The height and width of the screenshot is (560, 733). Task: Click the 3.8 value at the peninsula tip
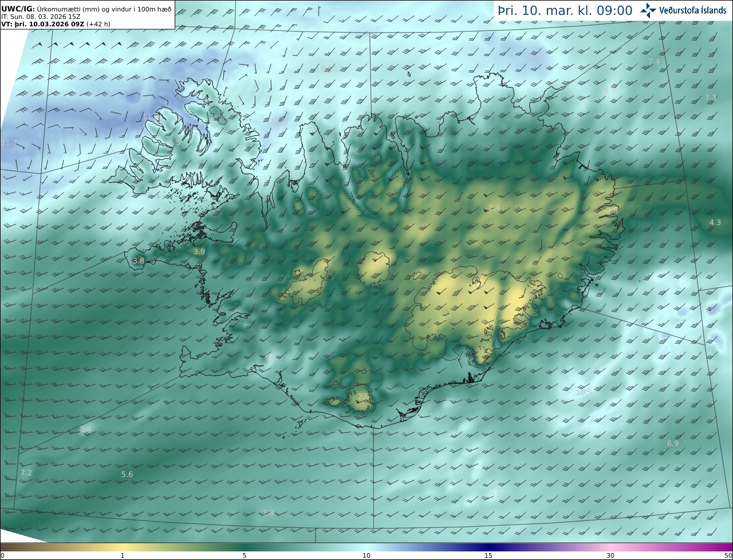coord(139,261)
